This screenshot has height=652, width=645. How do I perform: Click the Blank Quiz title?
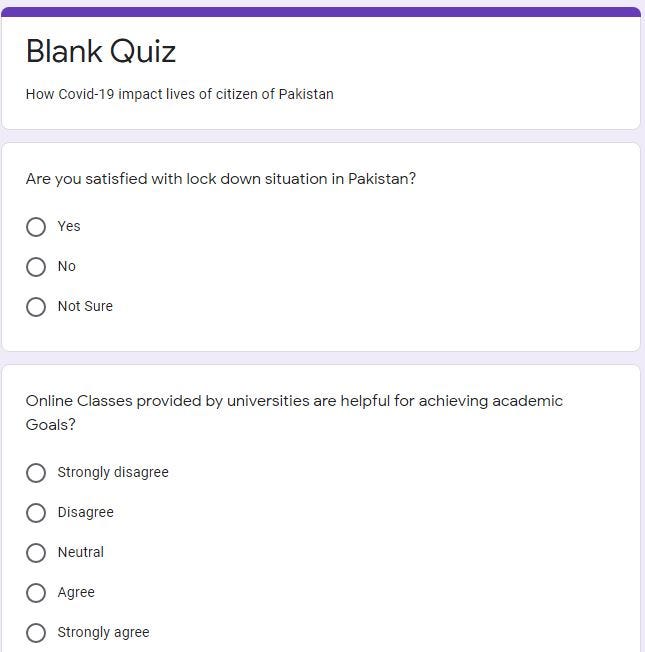[101, 51]
